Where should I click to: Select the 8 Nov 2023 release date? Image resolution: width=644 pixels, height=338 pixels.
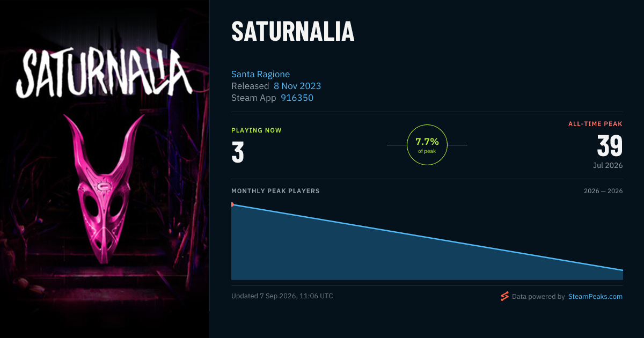coord(297,86)
